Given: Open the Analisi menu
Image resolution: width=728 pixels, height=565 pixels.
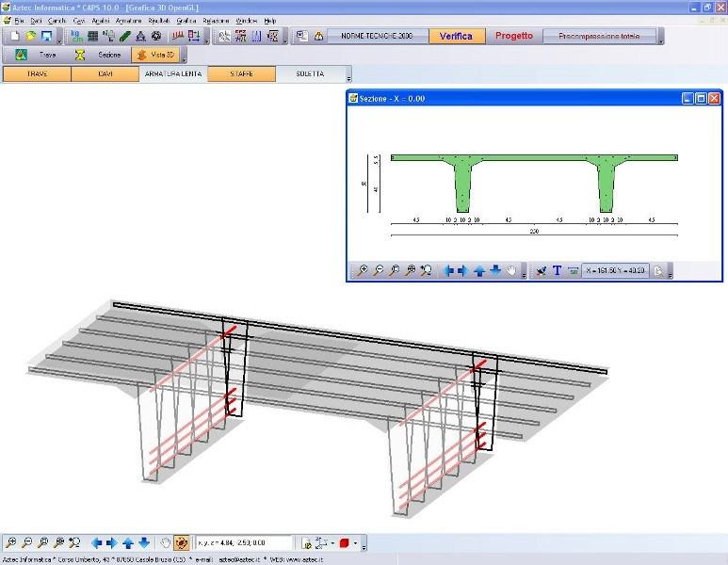Looking at the screenshot, I should click(101, 20).
